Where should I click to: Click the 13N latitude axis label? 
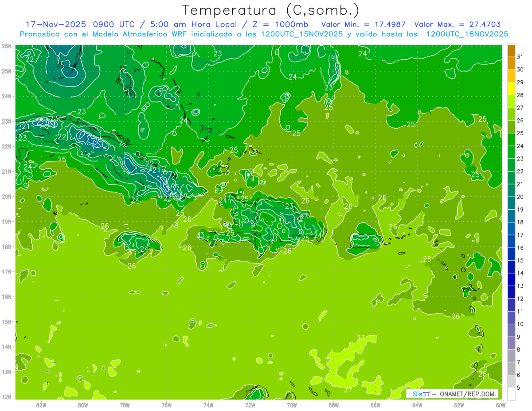(x=6, y=372)
